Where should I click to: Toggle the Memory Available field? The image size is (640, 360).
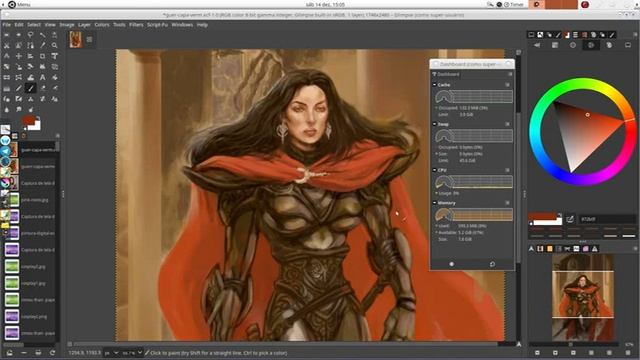tap(460, 232)
